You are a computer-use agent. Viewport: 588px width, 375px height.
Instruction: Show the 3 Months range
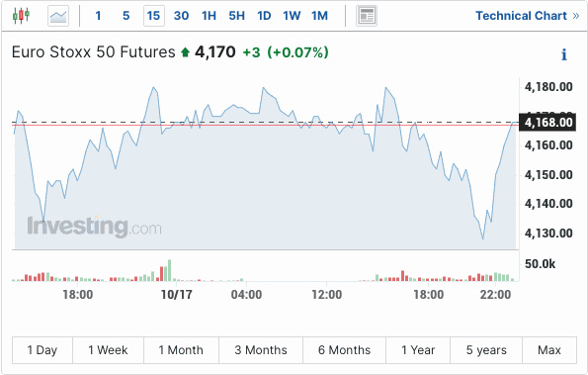[x=261, y=350]
